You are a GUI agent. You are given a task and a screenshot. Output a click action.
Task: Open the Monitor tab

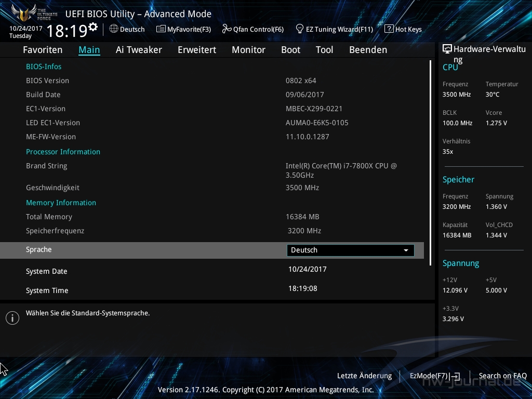click(249, 50)
